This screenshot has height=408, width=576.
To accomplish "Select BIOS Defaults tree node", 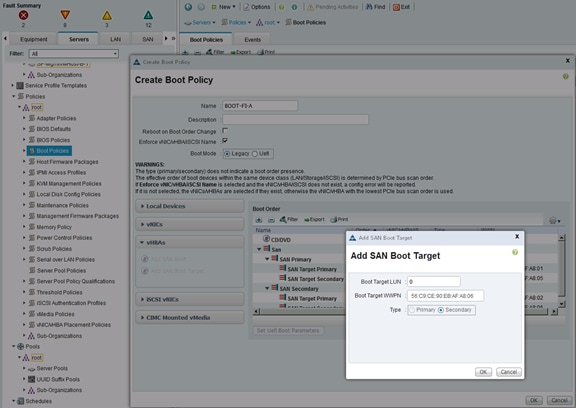I will pos(54,129).
